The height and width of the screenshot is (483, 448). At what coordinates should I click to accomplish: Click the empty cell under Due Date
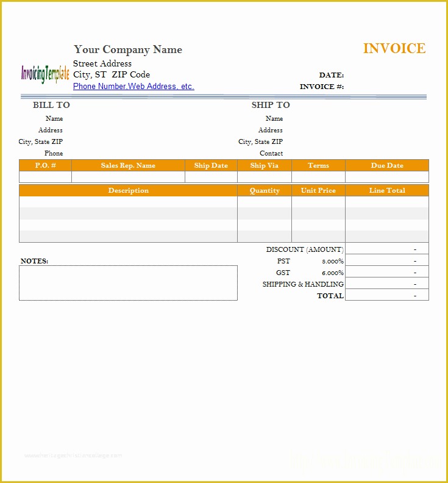(x=387, y=177)
